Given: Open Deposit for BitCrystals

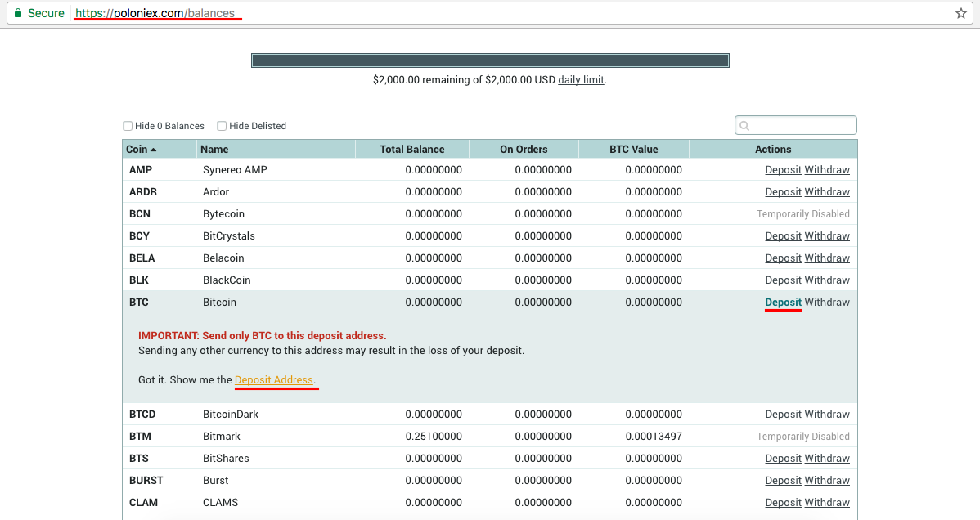Looking at the screenshot, I should (x=783, y=236).
